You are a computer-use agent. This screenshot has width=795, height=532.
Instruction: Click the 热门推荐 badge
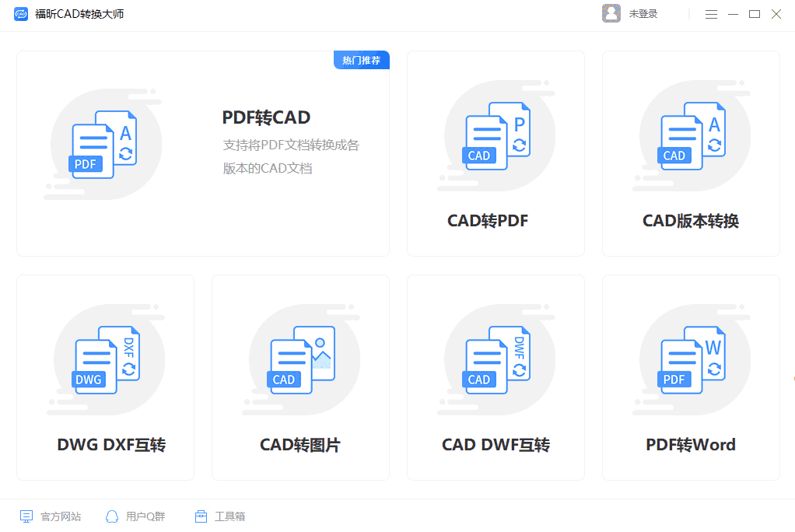coord(361,60)
